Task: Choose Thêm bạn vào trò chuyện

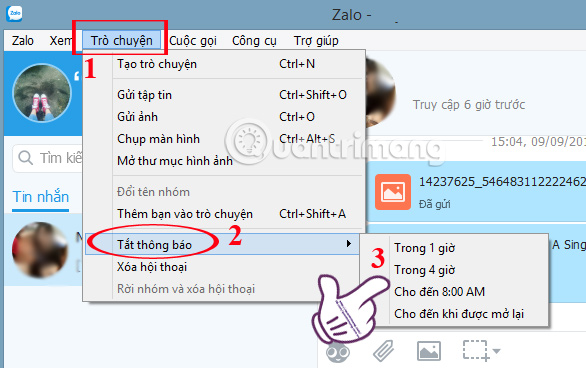Action: pos(223,214)
